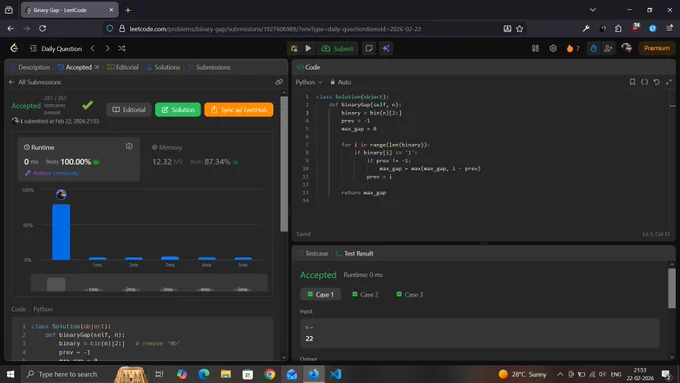Open the layout grid icon
The image size is (680, 383).
(536, 48)
